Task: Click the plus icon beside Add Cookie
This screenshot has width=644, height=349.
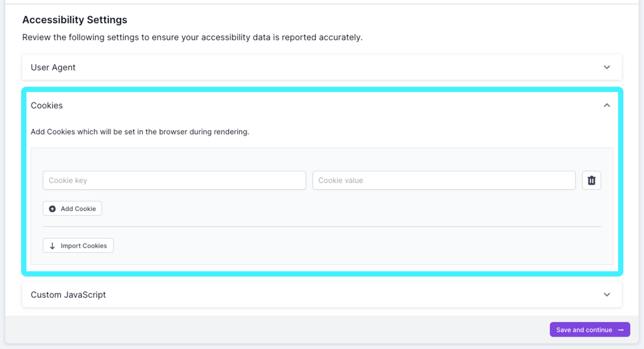Action: coord(52,208)
